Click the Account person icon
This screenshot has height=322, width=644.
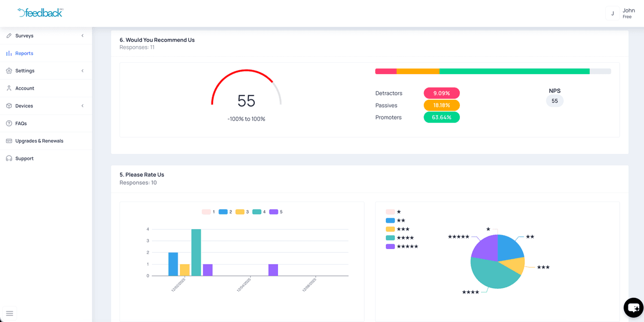pyautogui.click(x=9, y=89)
